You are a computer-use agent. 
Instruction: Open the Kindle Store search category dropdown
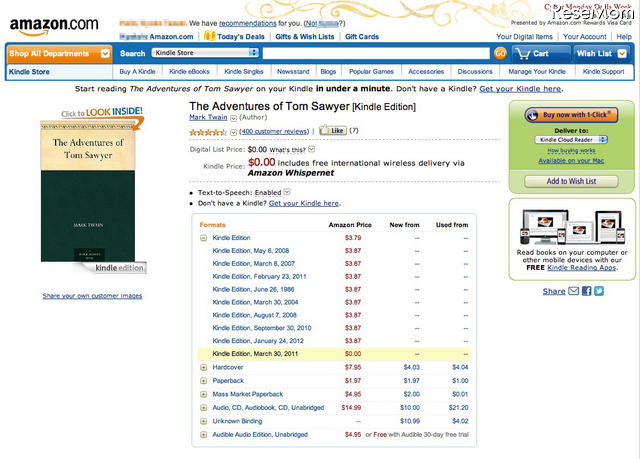[205, 53]
